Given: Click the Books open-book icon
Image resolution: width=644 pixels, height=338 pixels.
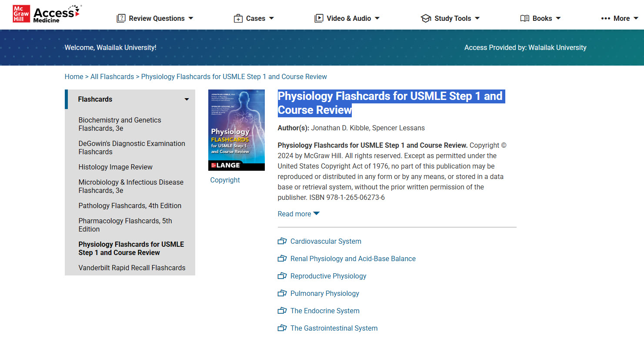Looking at the screenshot, I should coord(525,18).
